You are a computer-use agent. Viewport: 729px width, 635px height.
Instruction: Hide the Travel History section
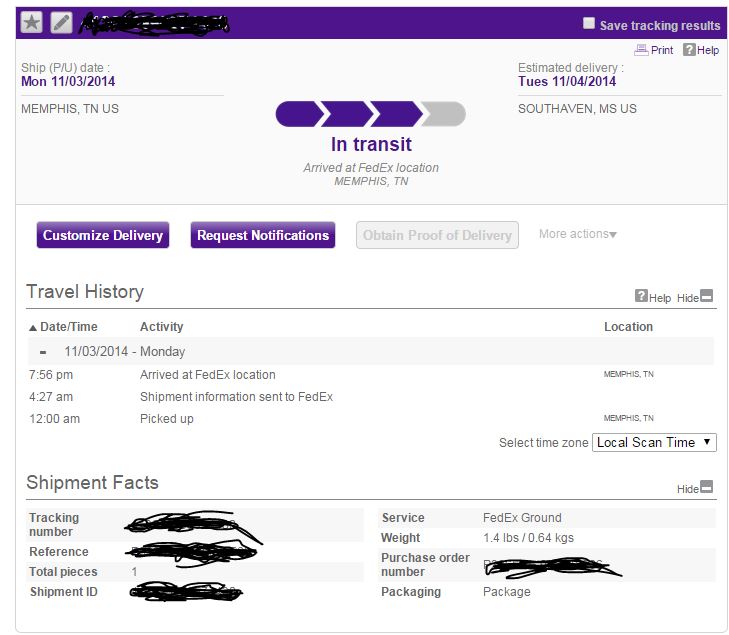point(695,297)
